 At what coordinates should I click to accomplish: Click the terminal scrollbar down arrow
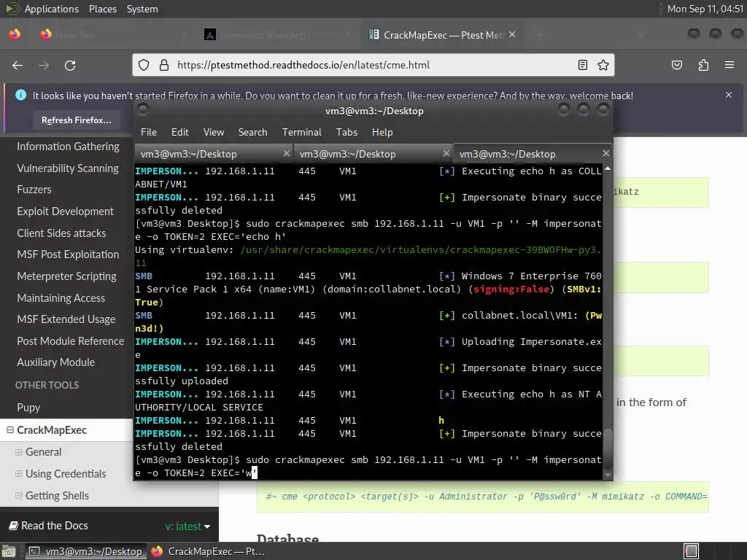(x=608, y=475)
